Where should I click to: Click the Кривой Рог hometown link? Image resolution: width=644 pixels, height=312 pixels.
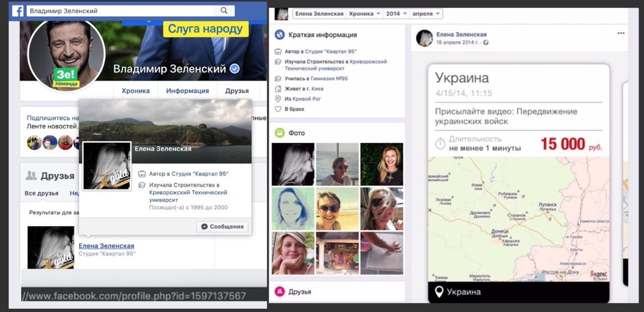(x=306, y=99)
